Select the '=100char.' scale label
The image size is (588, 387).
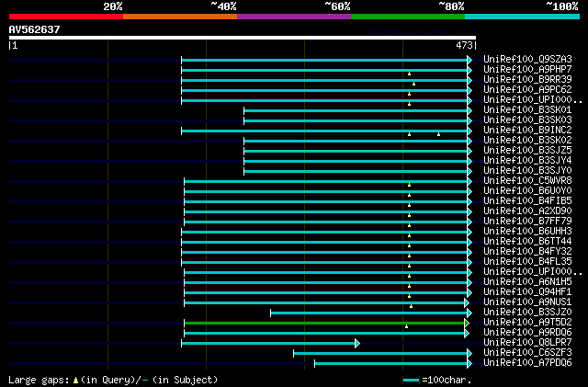click(x=447, y=380)
